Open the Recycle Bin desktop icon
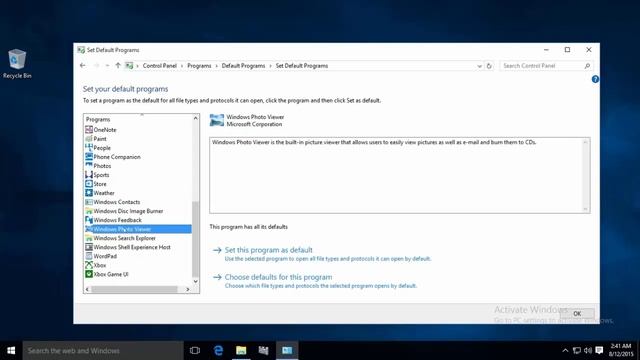Viewport: 640px width, 360px height. coord(17,64)
